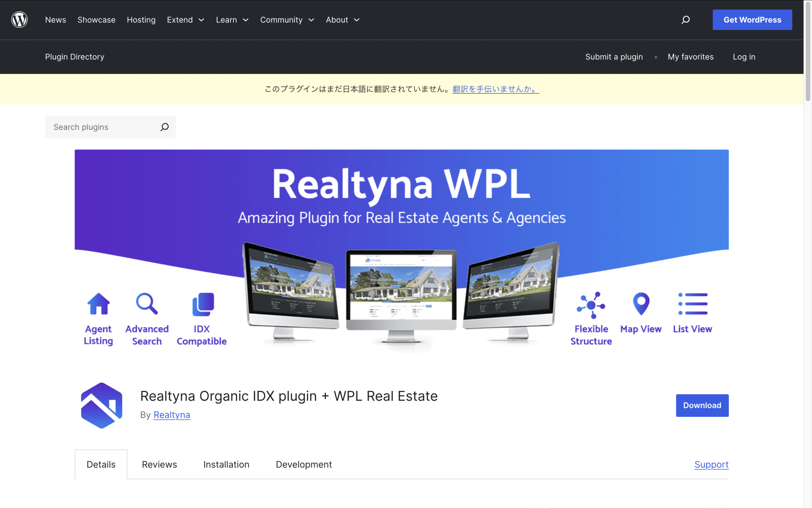Screen dimensions: 812x508
Task: Click the plugin title 'Realtyna Organic IDX plugin + WPL Real Estate'
Action: pos(289,396)
